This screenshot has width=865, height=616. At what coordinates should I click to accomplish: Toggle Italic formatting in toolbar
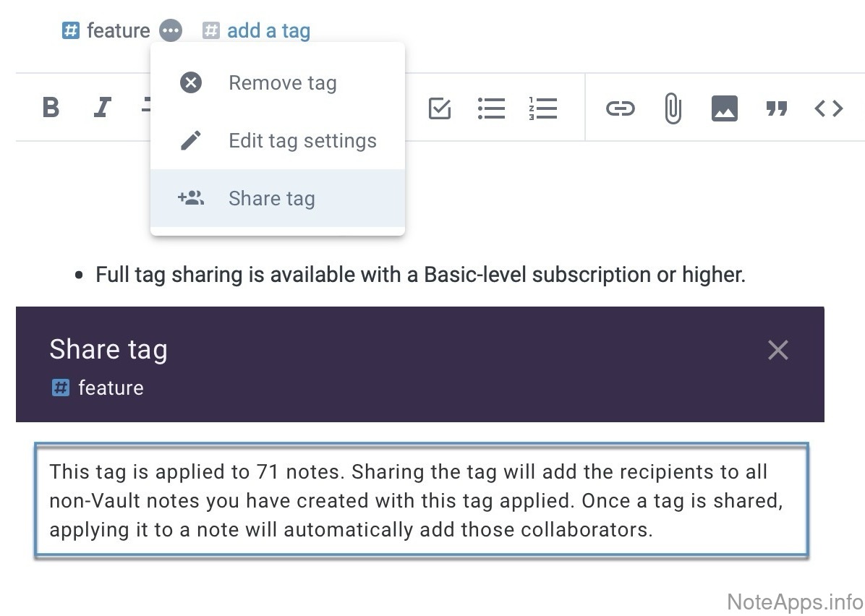click(102, 108)
